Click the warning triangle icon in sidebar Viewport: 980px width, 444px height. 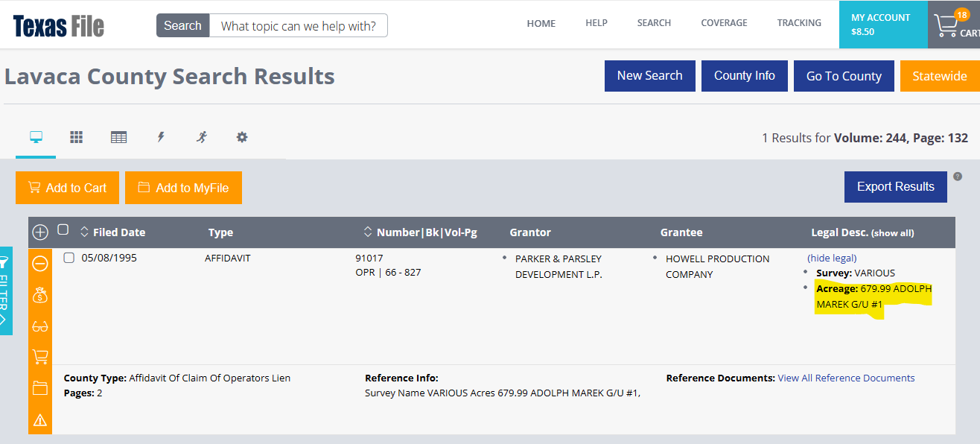coord(40,421)
